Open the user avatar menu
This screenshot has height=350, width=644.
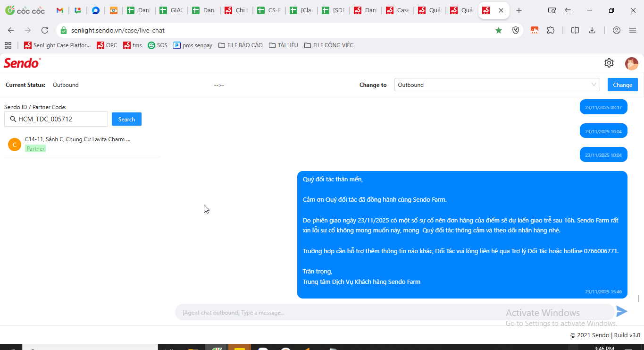click(x=632, y=63)
